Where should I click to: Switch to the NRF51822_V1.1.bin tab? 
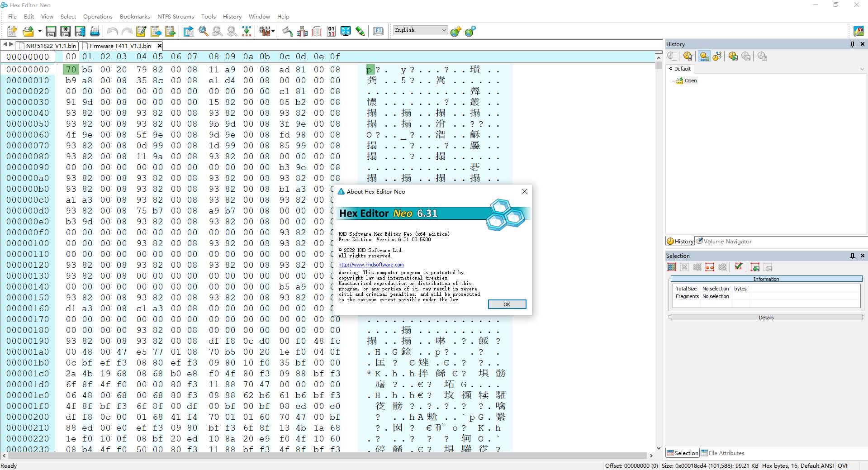tap(47, 46)
